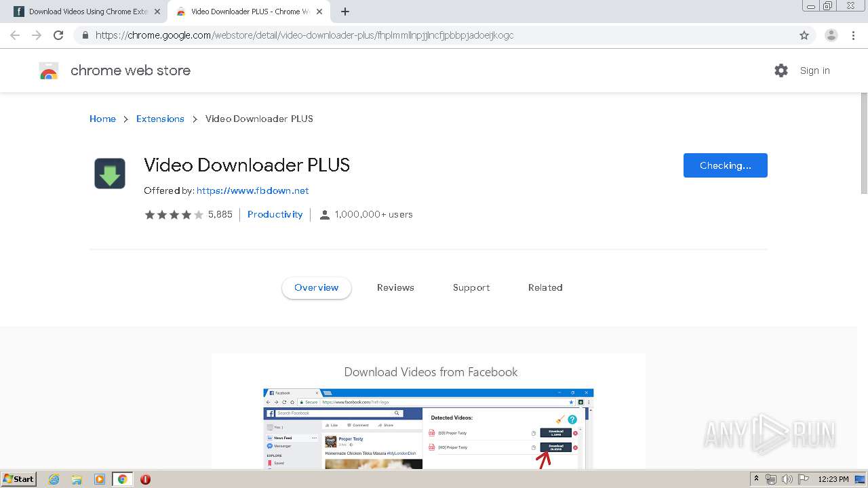Open Windows Explorer from the taskbar
Image resolution: width=868 pixels, height=488 pixels.
(77, 479)
